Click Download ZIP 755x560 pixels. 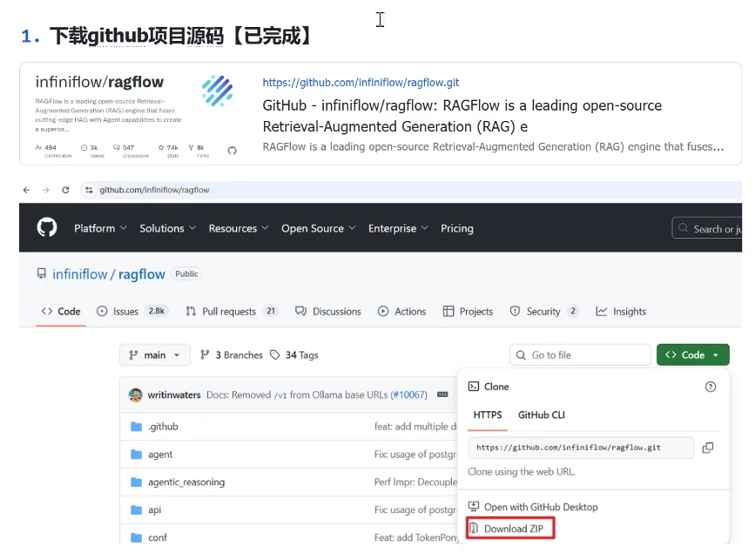click(x=510, y=529)
